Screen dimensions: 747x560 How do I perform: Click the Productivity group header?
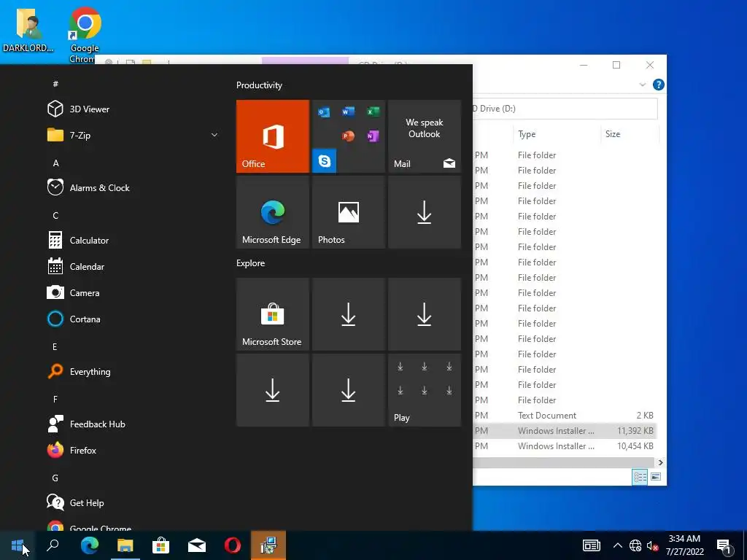click(x=259, y=85)
